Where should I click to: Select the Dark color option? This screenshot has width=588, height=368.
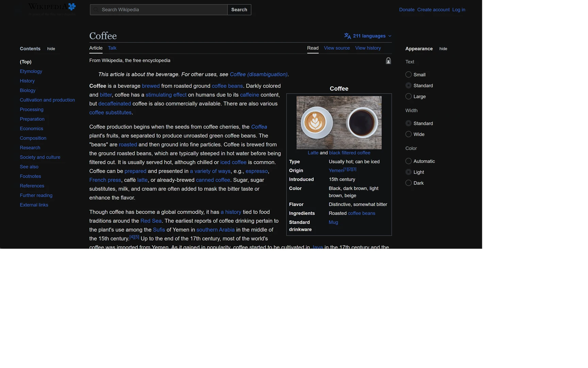click(x=408, y=183)
